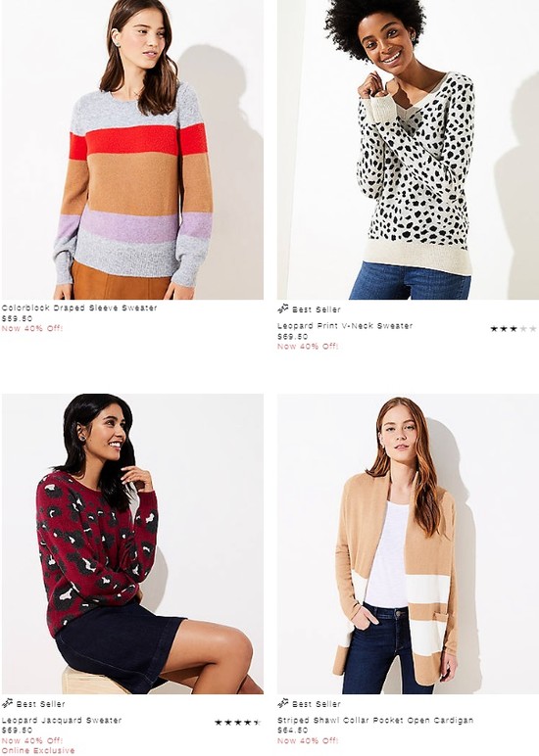Click Best Seller text above Leopard Print V-Neck
Screen dimensions: 539x756
point(317,309)
